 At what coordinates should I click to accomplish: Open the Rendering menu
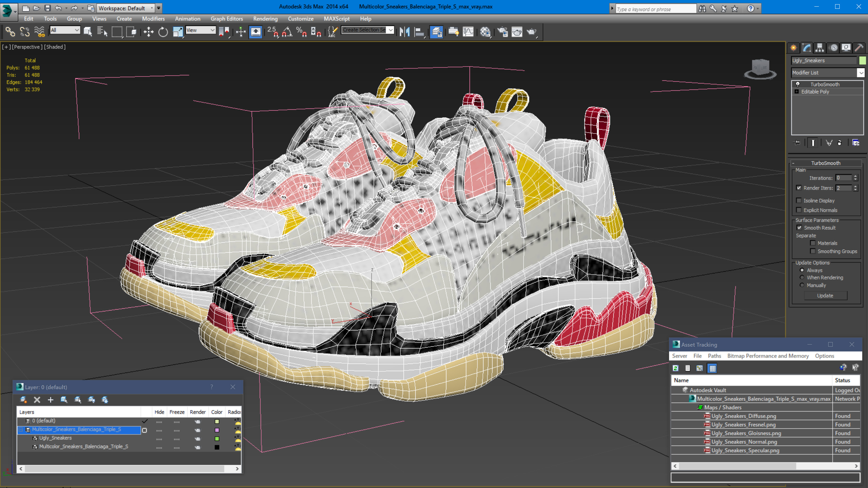(x=266, y=19)
